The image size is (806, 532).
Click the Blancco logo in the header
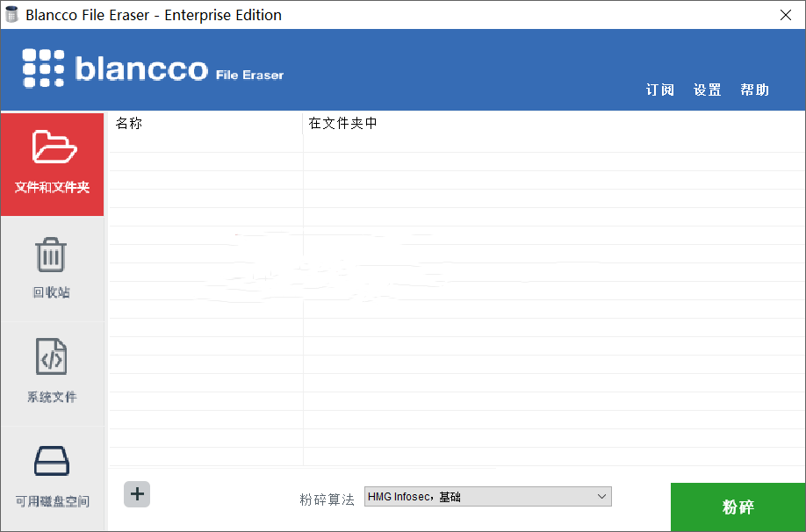point(153,68)
